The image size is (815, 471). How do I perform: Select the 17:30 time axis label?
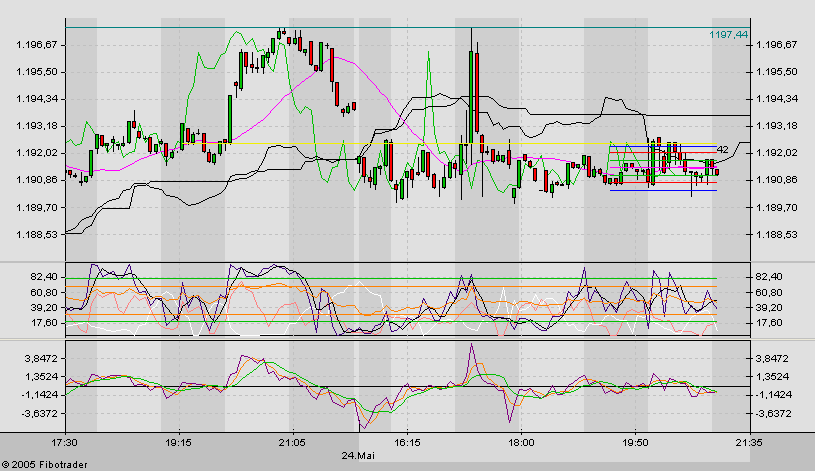click(x=64, y=441)
